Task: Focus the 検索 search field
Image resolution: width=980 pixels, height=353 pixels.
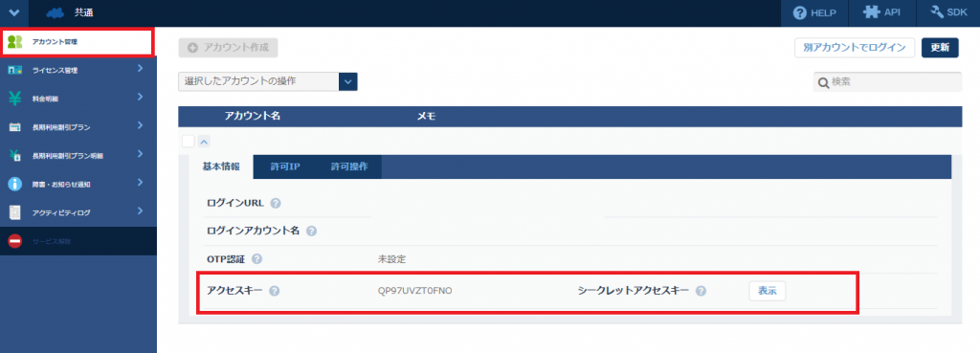Action: coord(887,82)
